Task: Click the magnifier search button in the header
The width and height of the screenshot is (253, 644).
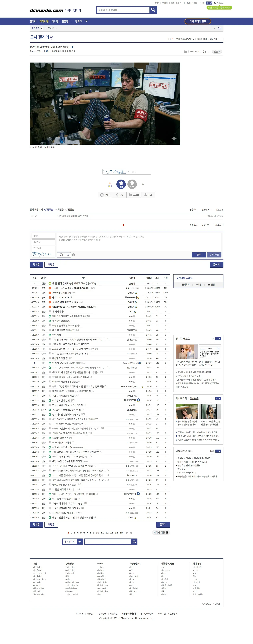Action: click(153, 10)
